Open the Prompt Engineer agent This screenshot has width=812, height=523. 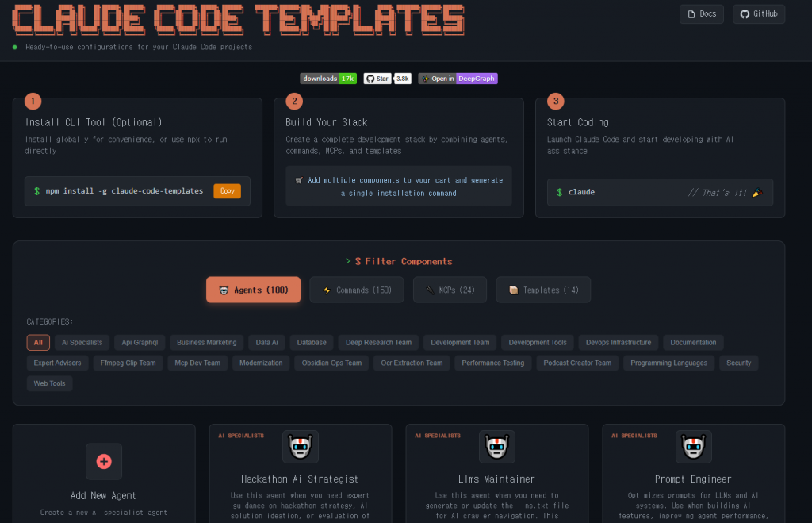click(693, 479)
